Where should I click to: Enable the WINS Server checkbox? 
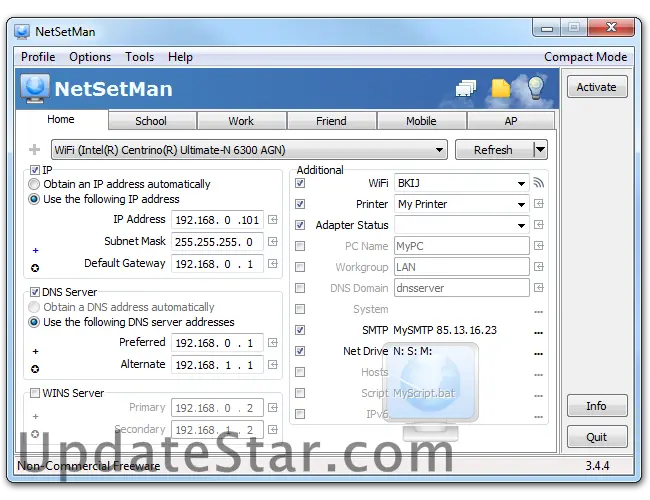[x=35, y=393]
